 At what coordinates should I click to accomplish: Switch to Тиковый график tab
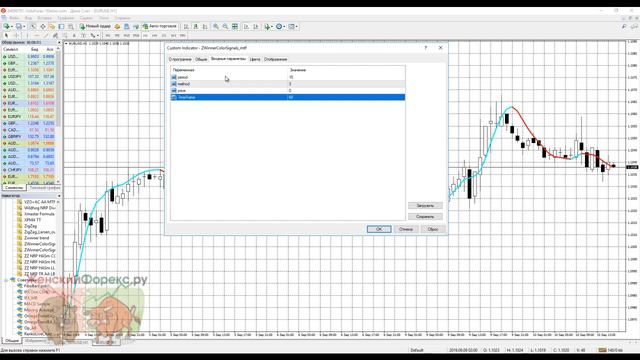click(44, 188)
